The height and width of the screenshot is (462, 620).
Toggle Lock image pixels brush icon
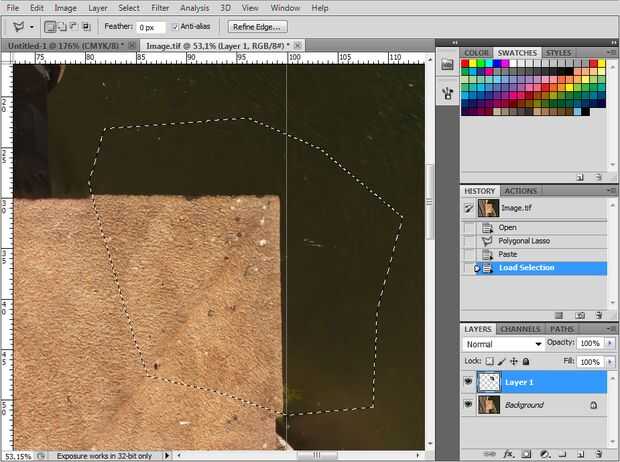click(x=501, y=361)
